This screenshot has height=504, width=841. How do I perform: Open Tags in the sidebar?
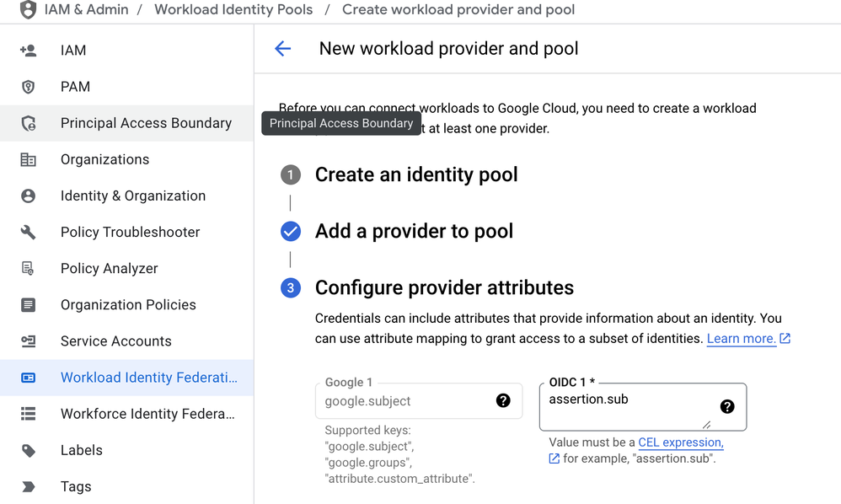tap(126, 487)
